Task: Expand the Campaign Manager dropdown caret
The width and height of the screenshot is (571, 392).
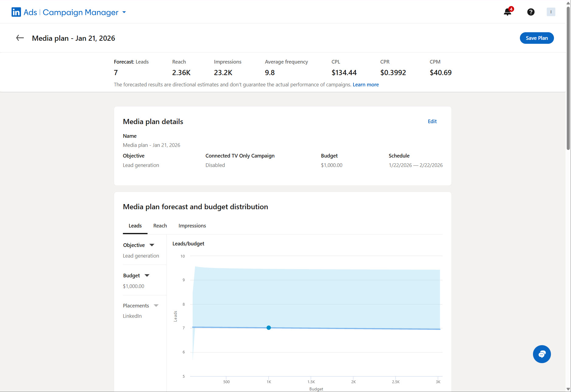Action: tap(124, 12)
